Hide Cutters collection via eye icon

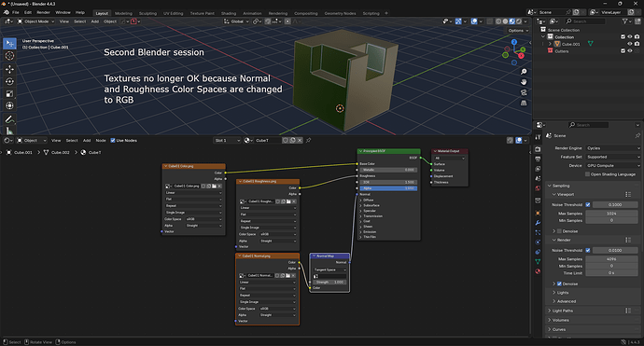[x=630, y=51]
